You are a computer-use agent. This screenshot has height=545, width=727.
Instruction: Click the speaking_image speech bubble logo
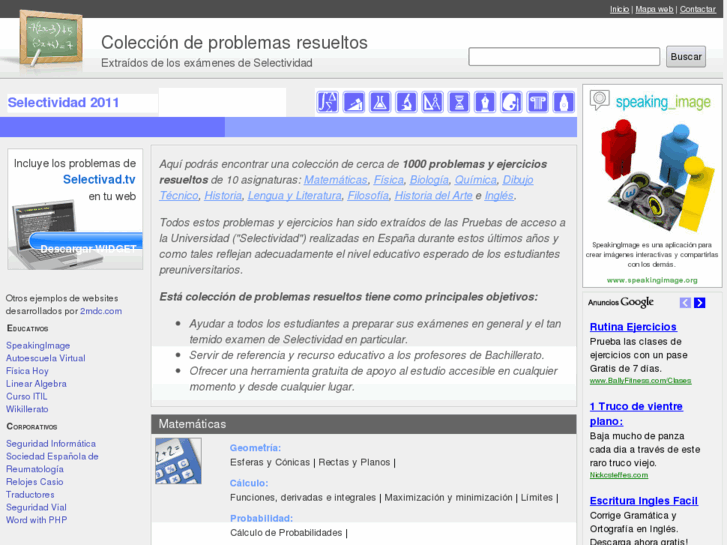[x=599, y=100]
